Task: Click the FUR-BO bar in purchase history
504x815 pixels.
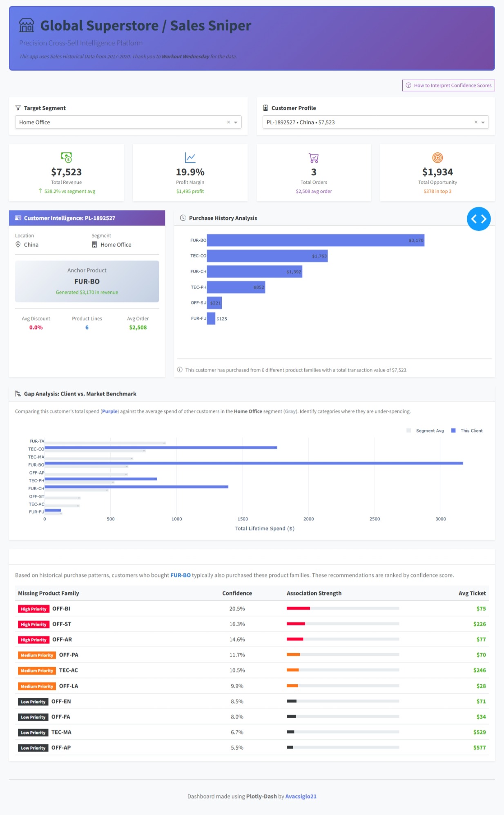Action: 315,240
